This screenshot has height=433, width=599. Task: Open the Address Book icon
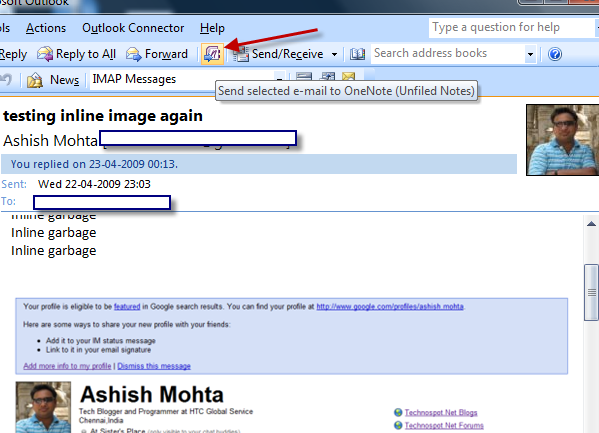point(358,54)
